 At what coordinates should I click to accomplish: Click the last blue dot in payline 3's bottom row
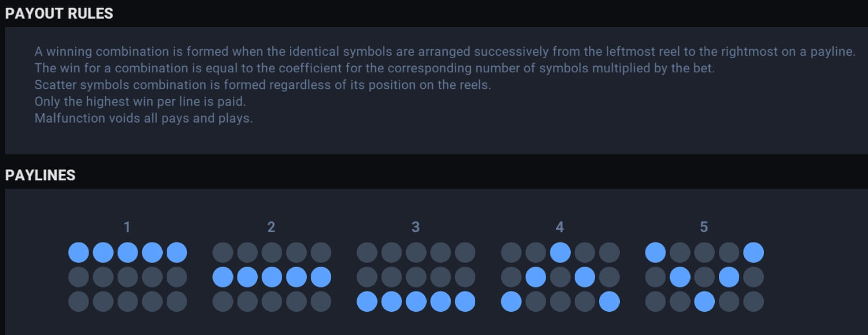tap(465, 302)
